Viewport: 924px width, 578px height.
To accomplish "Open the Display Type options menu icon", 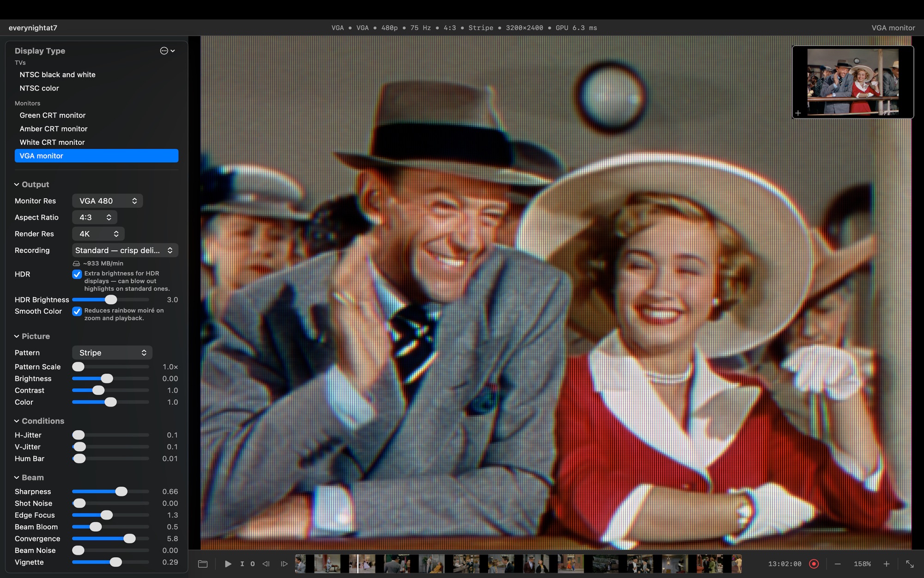I will (167, 51).
